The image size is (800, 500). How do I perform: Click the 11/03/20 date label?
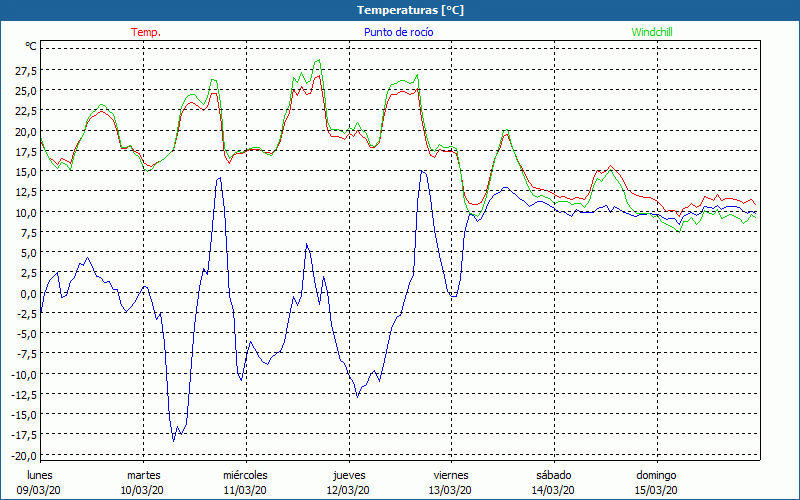pyautogui.click(x=245, y=490)
